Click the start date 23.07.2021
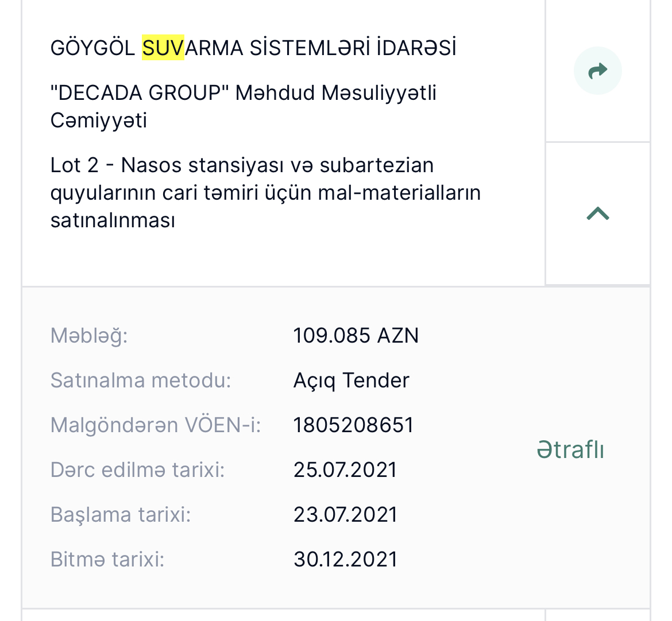The height and width of the screenshot is (621, 672). 345,514
